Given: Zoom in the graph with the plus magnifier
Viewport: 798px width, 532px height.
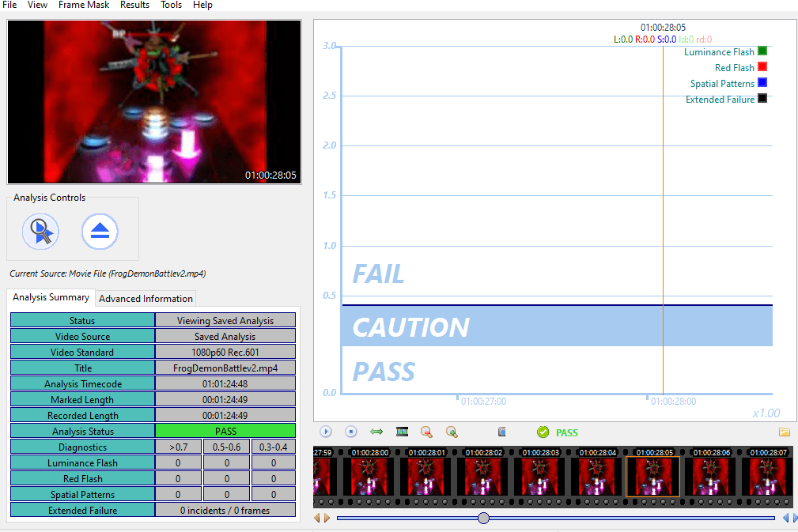Looking at the screenshot, I should [x=452, y=432].
